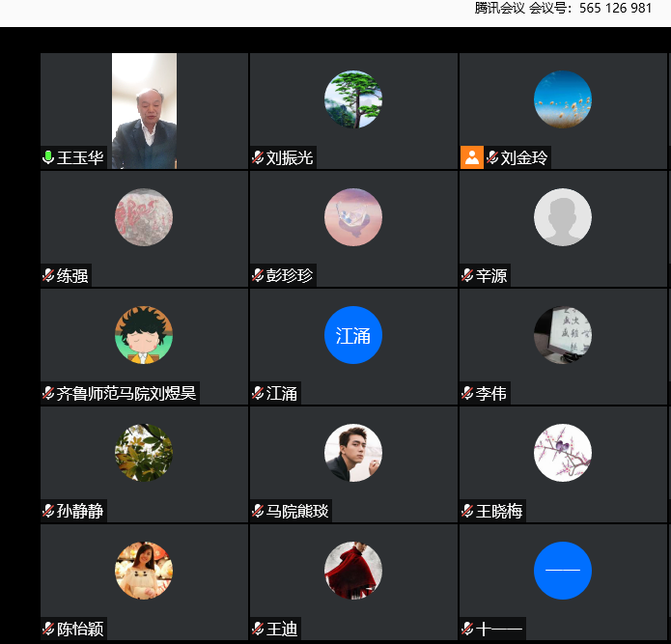Click the orange host badge next to 刘金玲
The width and height of the screenshot is (671, 644).
pyautogui.click(x=471, y=157)
